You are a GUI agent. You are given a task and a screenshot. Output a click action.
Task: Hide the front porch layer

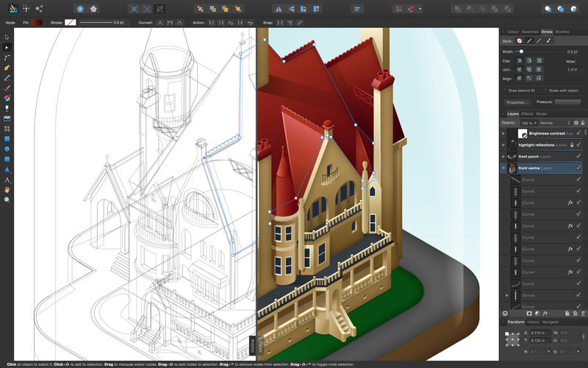[x=578, y=157]
